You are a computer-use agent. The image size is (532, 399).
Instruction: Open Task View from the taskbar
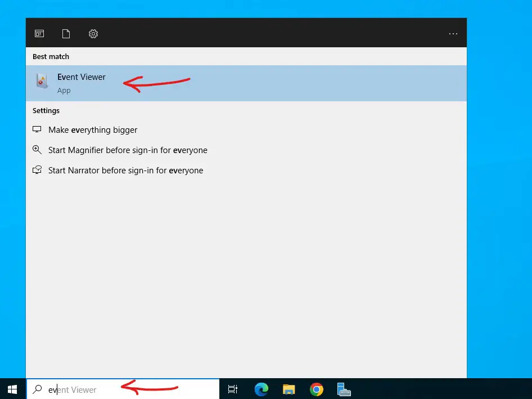pyautogui.click(x=233, y=389)
